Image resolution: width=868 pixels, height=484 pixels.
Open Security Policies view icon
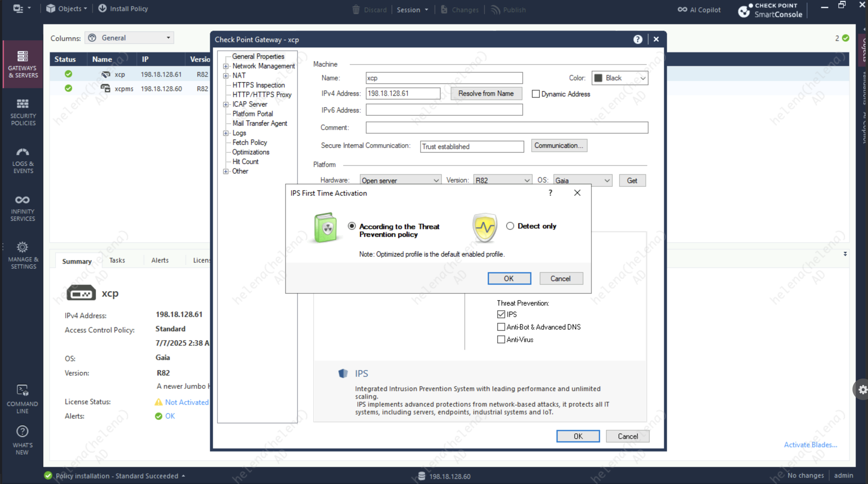tap(23, 104)
